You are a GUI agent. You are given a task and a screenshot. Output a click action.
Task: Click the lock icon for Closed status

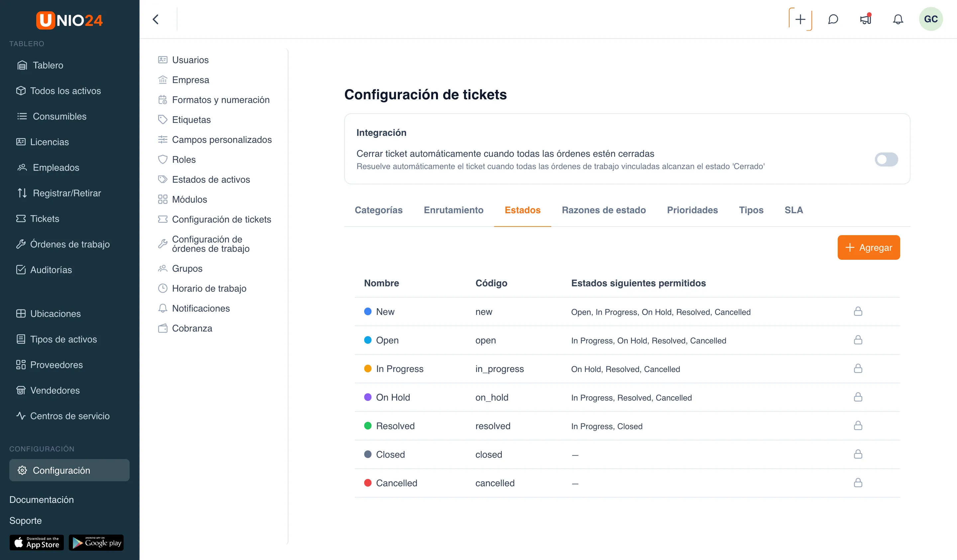point(858,454)
